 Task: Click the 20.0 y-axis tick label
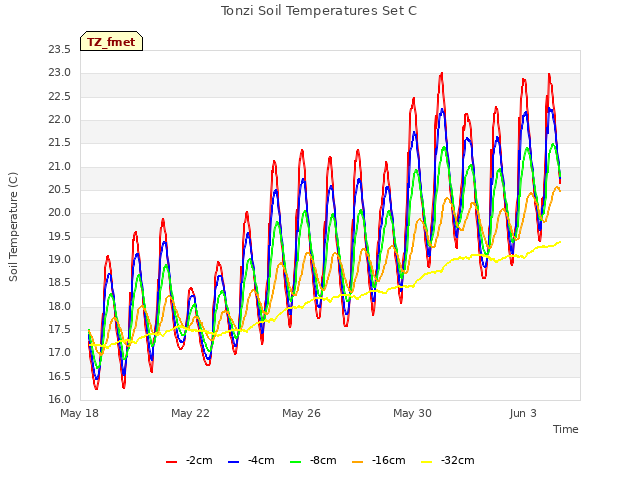click(x=60, y=213)
